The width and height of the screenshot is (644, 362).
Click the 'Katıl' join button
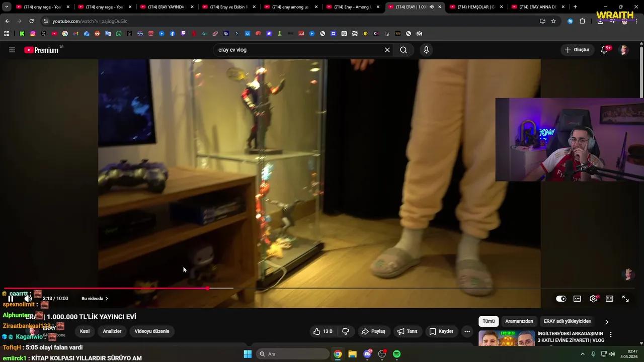point(85,331)
